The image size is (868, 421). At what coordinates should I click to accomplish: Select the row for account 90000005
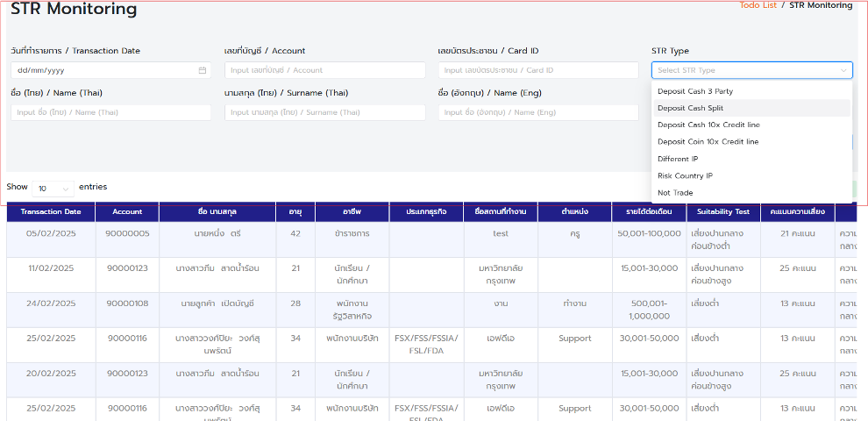coord(127,233)
